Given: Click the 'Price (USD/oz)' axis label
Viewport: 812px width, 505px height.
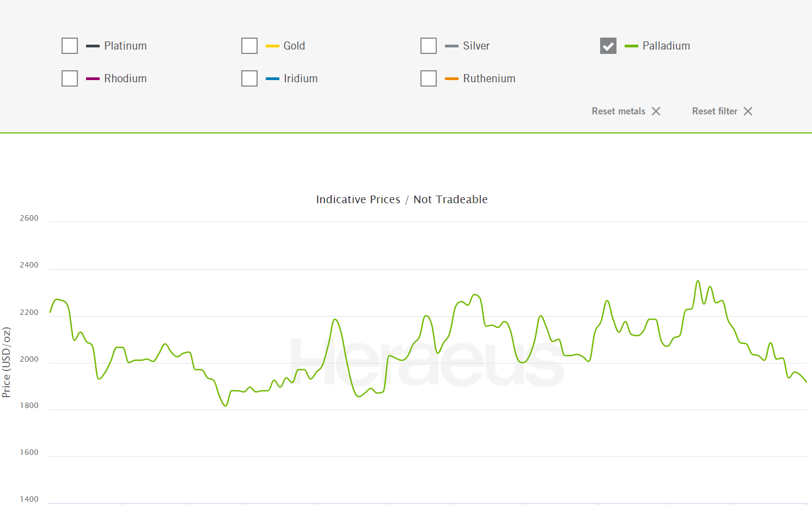Looking at the screenshot, I should (x=7, y=362).
